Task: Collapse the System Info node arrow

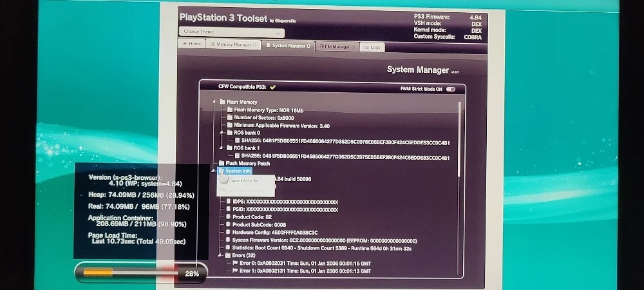Action: coord(214,171)
